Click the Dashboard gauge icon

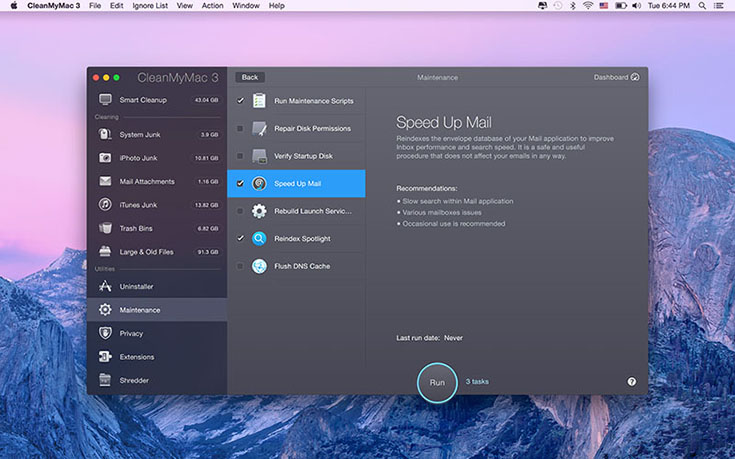coord(635,77)
